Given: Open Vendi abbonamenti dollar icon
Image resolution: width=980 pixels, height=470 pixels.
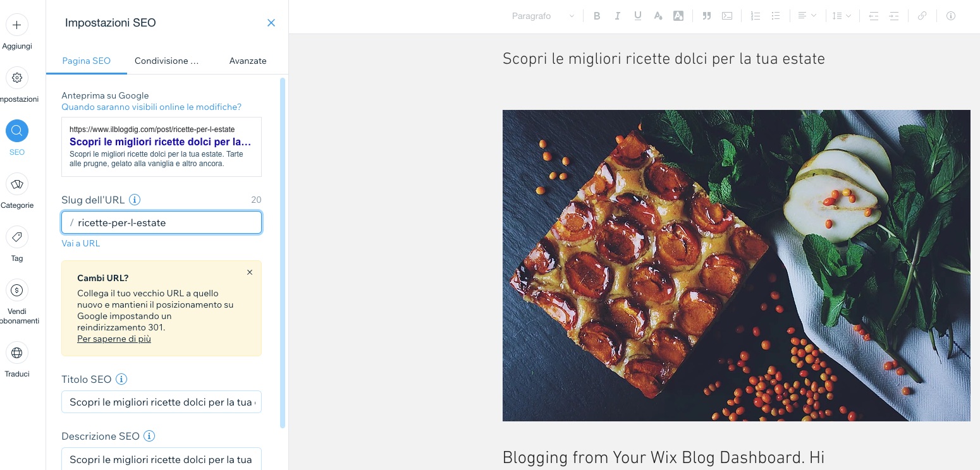Looking at the screenshot, I should pos(17,291).
